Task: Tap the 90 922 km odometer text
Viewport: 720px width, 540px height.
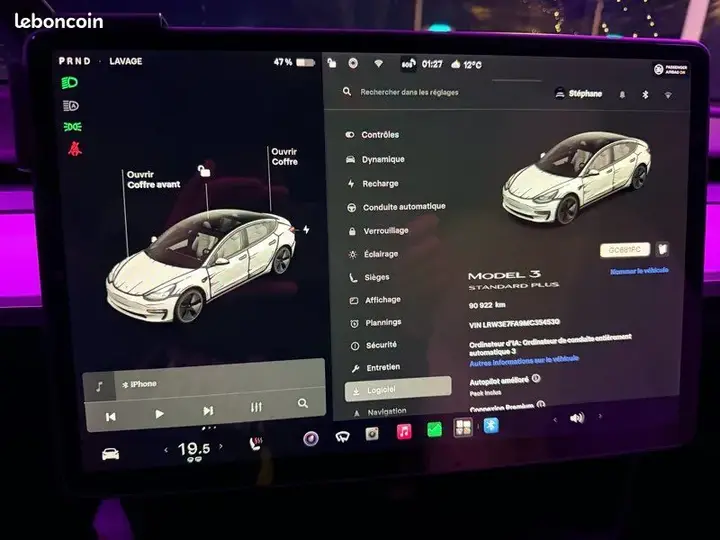Action: point(487,305)
